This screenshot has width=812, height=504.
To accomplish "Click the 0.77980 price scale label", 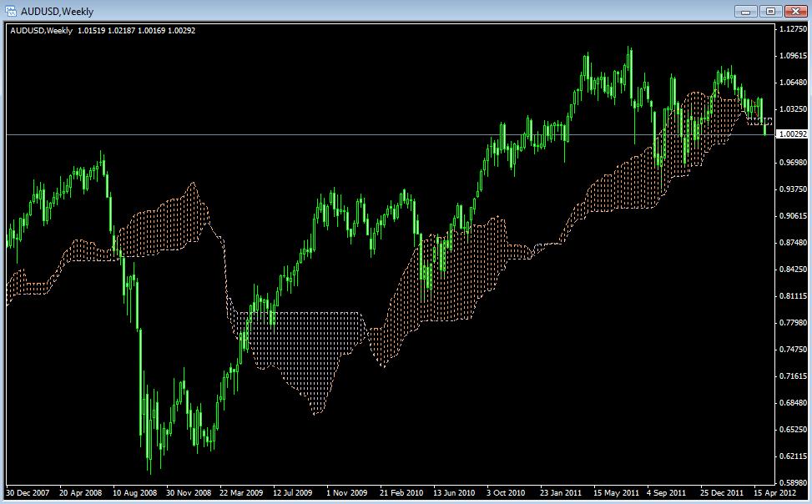I will (x=793, y=323).
